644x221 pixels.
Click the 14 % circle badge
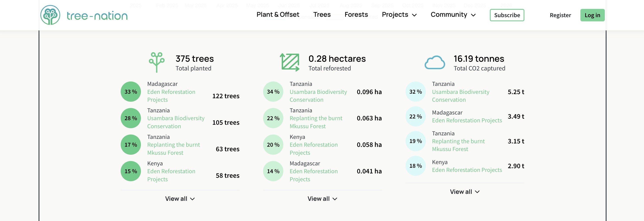tap(273, 171)
